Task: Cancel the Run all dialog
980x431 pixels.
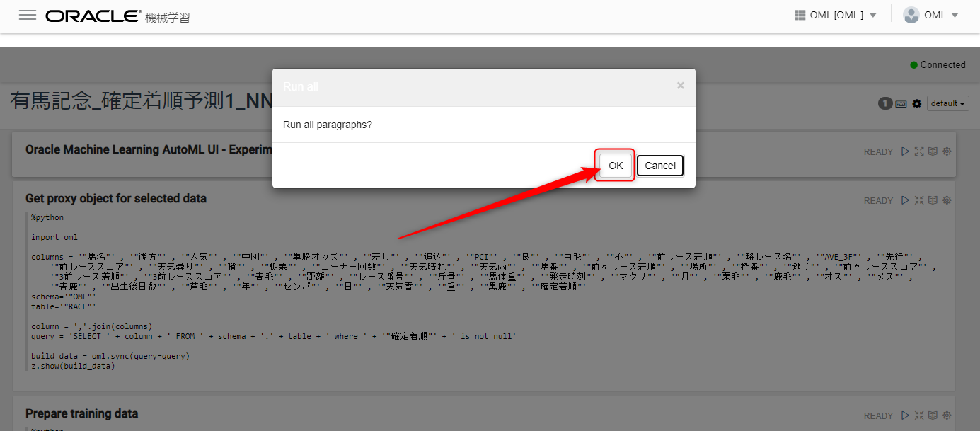Action: tap(660, 166)
